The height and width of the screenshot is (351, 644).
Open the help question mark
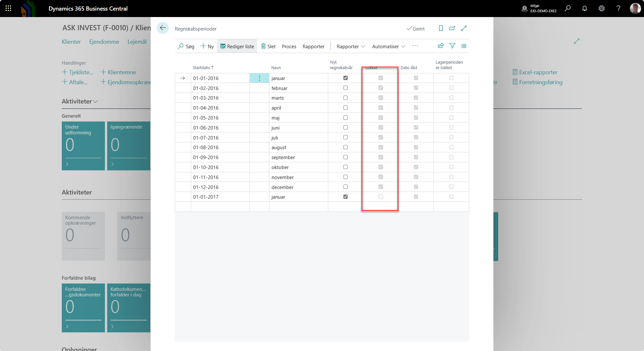618,8
